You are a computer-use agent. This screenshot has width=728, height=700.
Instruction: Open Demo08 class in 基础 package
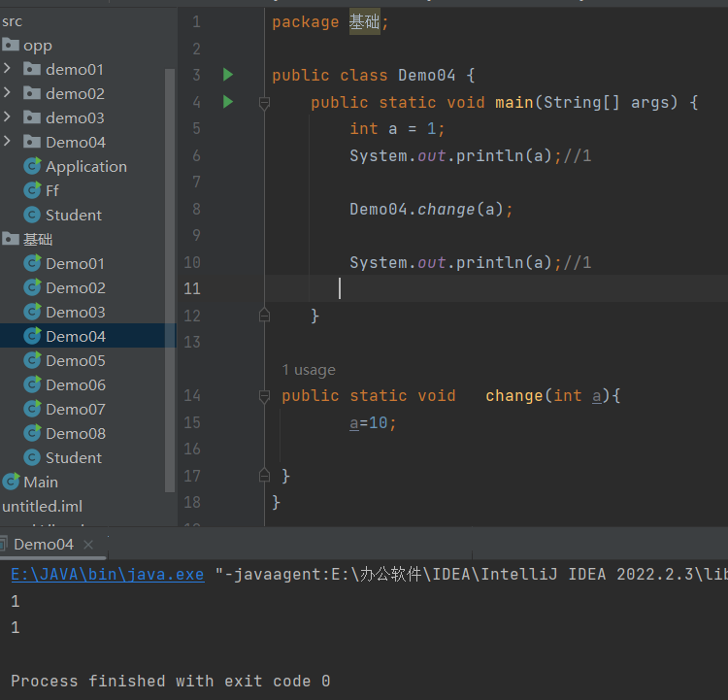75,433
